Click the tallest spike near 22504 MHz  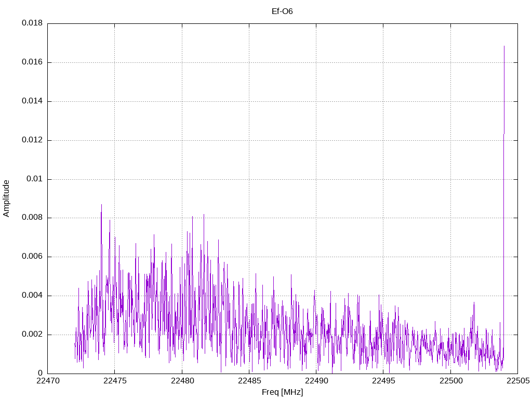[504, 46]
